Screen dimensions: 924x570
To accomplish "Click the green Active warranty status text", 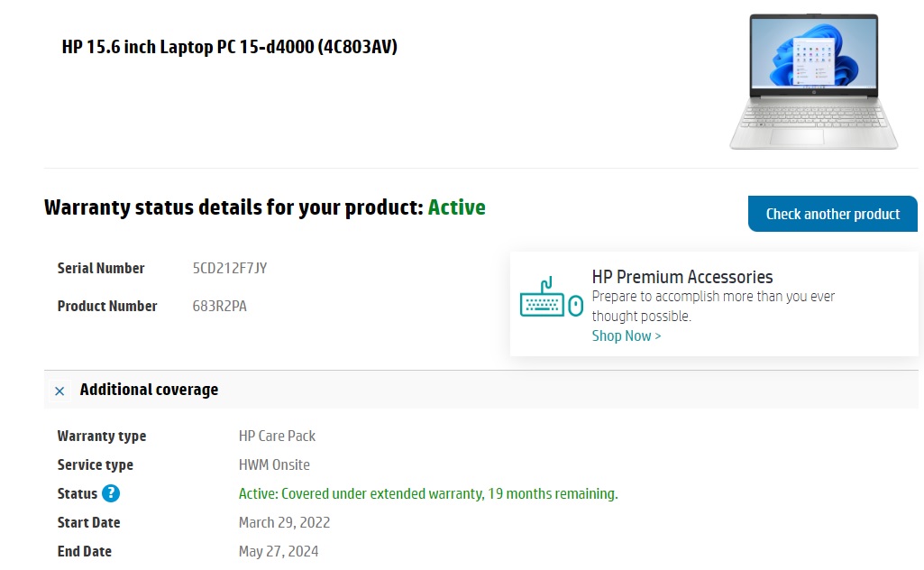I will coord(457,207).
